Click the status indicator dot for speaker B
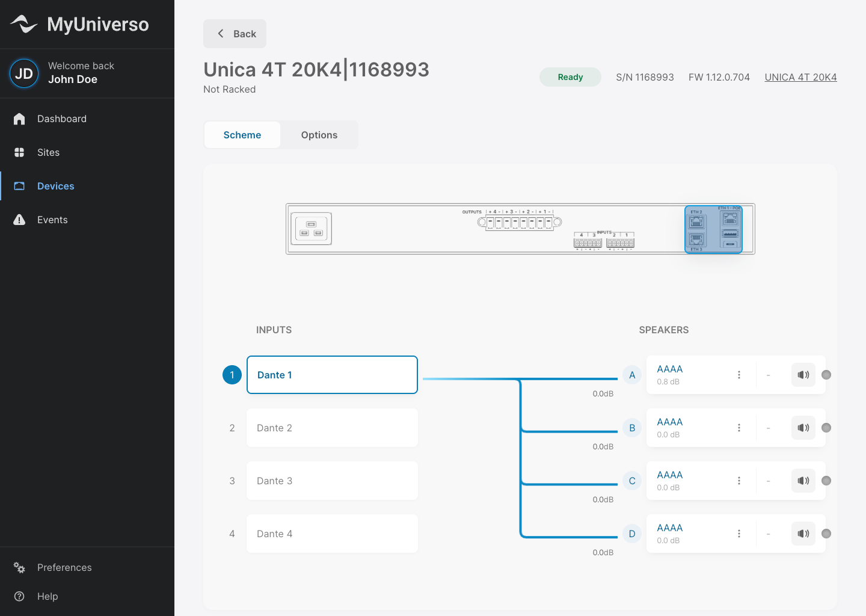 point(826,428)
